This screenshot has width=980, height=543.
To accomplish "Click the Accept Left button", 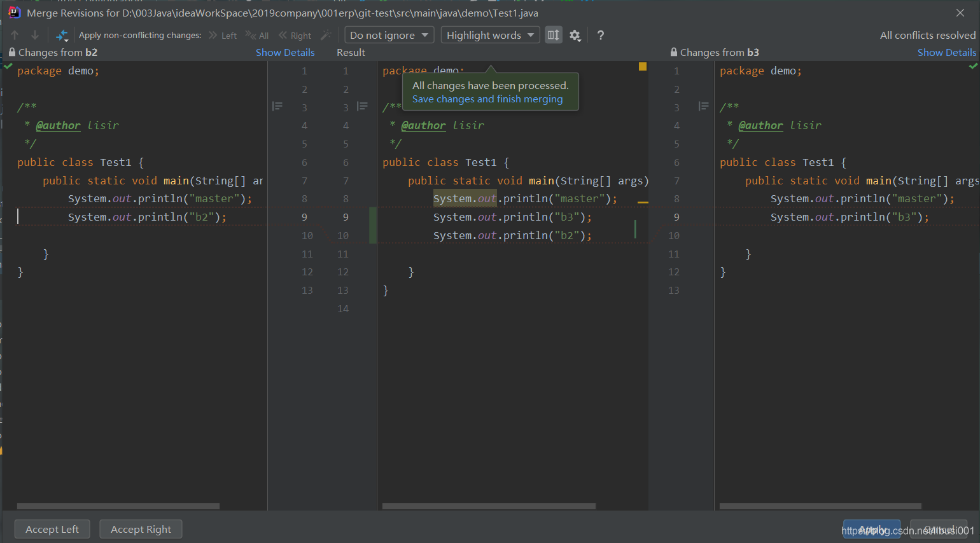I will 52,529.
